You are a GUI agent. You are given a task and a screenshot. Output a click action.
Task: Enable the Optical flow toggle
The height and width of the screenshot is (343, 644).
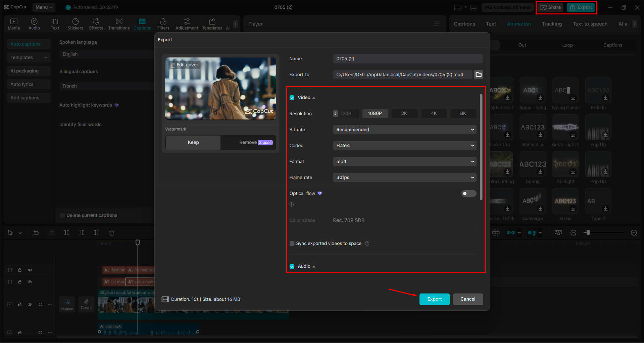coord(468,194)
